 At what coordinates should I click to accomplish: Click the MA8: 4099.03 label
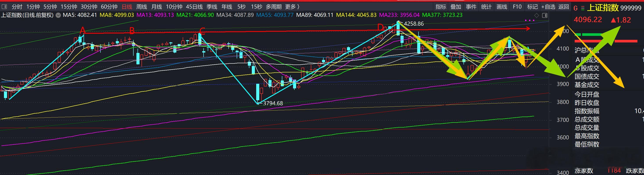[x=117, y=15]
